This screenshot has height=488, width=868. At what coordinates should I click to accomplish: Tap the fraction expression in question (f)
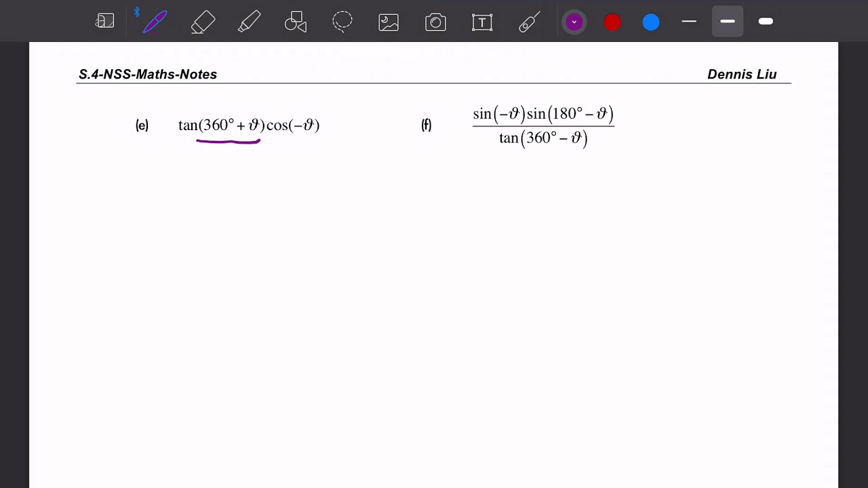(x=543, y=126)
